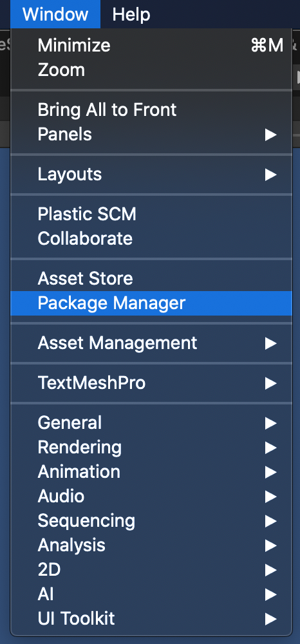This screenshot has height=644, width=300.
Task: Click the Help menu bar item
Action: [131, 14]
